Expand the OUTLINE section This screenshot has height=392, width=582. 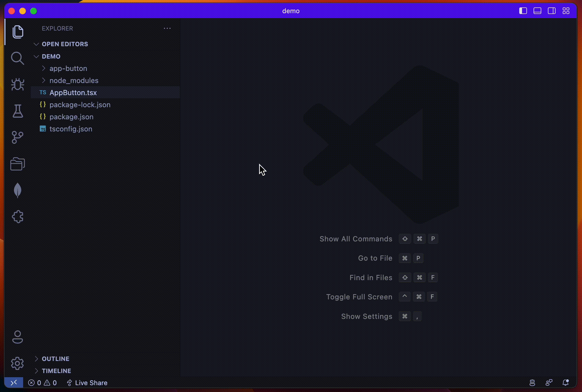[x=55, y=359]
